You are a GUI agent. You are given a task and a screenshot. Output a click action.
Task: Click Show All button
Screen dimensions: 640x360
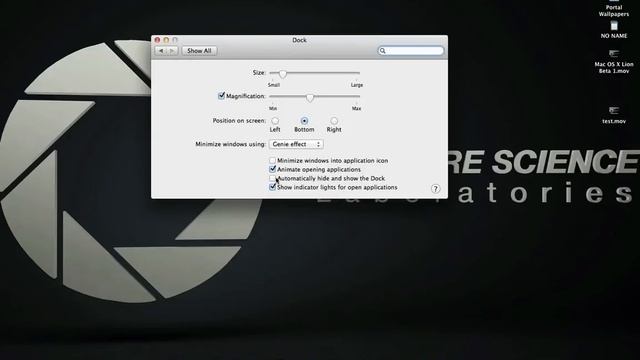[199, 51]
